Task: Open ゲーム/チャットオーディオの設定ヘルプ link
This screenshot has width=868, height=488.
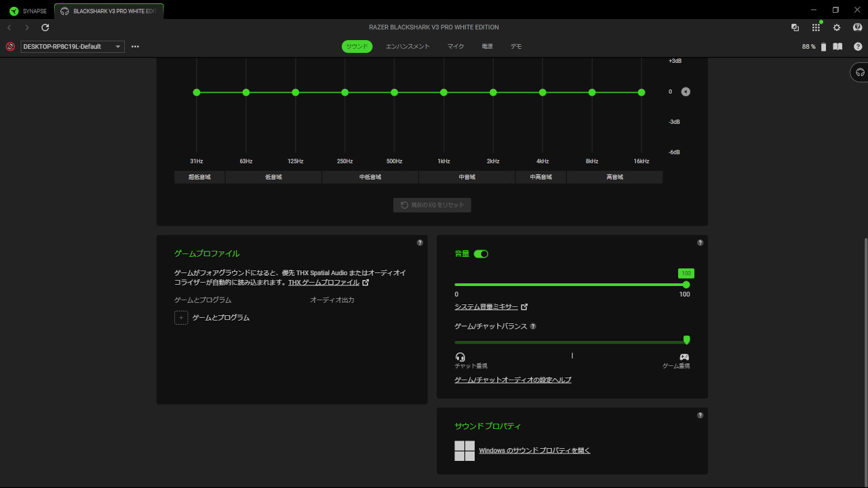Action: pyautogui.click(x=513, y=380)
